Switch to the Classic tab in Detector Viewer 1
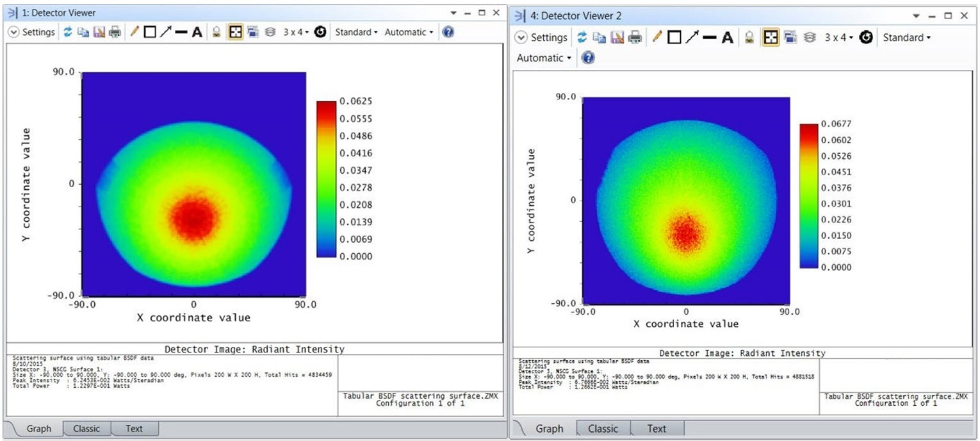 86,428
